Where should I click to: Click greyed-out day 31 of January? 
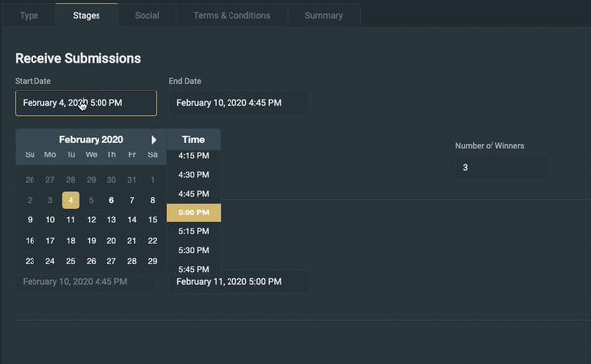[132, 180]
